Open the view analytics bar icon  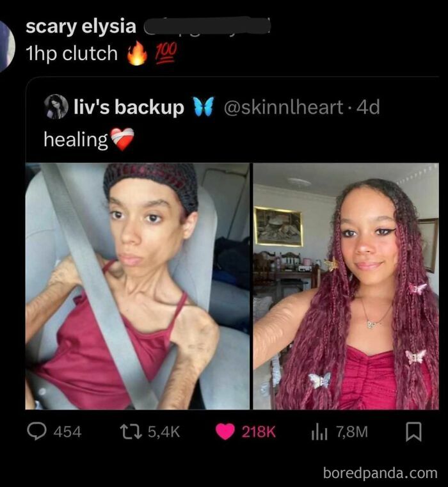point(319,432)
